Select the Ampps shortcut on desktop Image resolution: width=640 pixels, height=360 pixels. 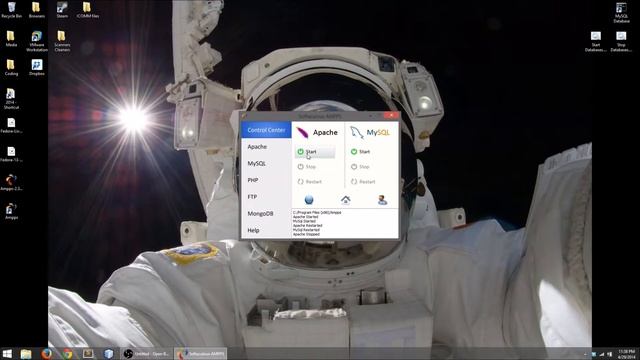(x=11, y=211)
